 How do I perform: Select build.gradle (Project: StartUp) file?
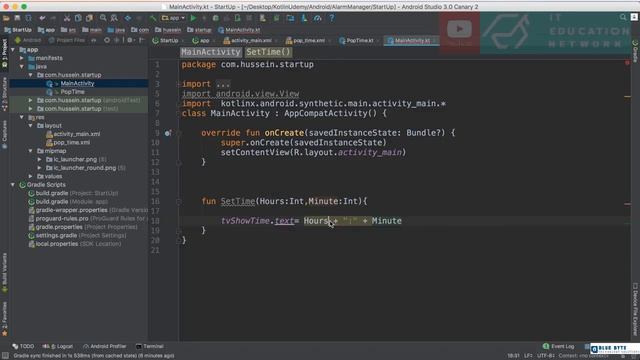pyautogui.click(x=73, y=193)
